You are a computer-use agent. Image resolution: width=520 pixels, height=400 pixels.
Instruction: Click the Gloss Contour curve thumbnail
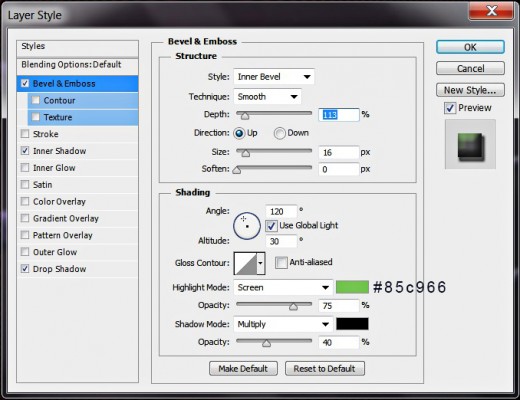point(246,263)
